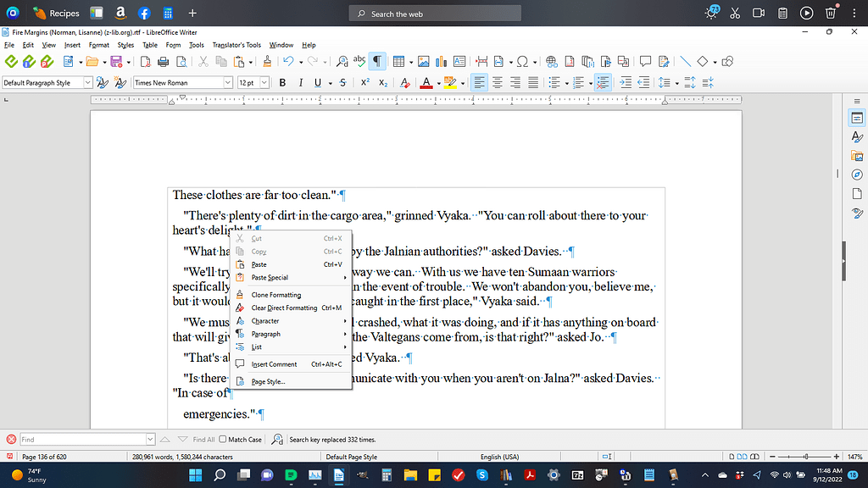The image size is (868, 488).
Task: Activate the Insert Hyperlink icon
Action: tap(552, 61)
